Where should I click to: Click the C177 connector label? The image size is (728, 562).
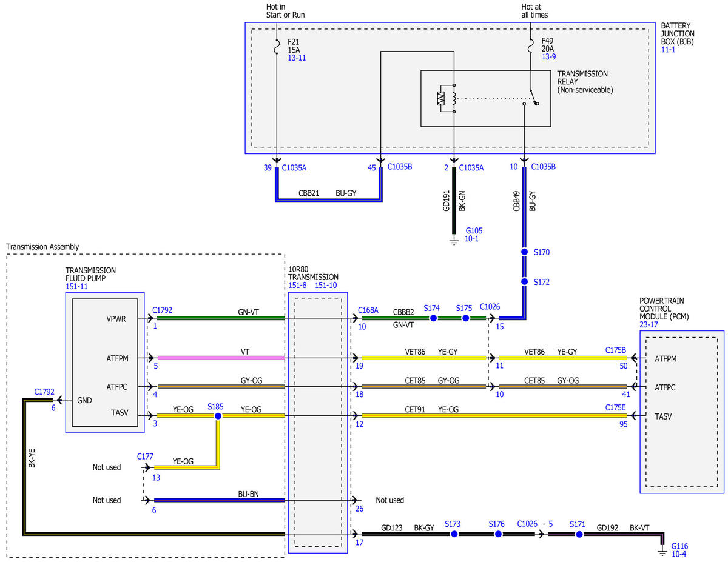146,455
